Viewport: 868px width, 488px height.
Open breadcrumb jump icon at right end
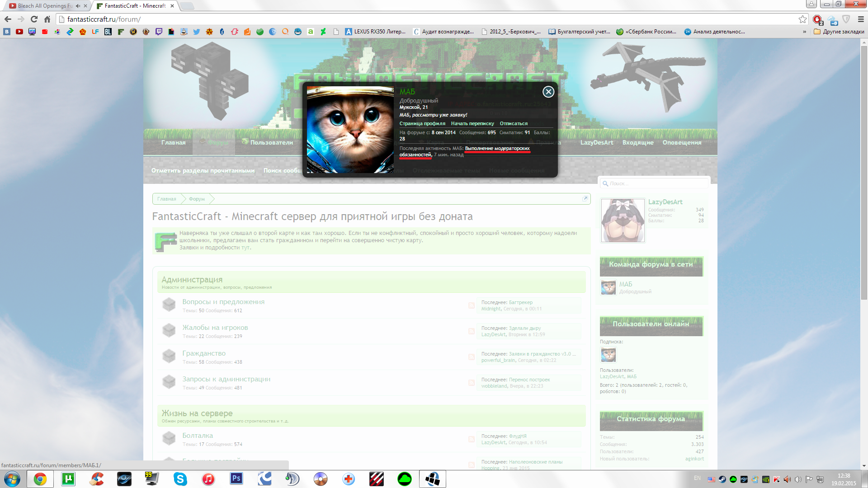tap(585, 198)
